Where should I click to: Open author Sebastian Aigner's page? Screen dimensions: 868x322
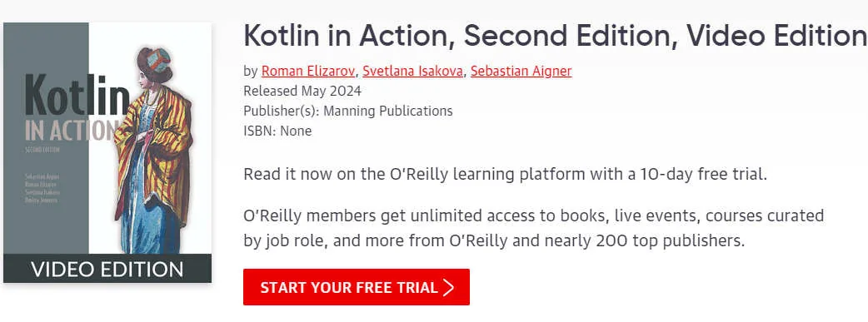tap(521, 71)
